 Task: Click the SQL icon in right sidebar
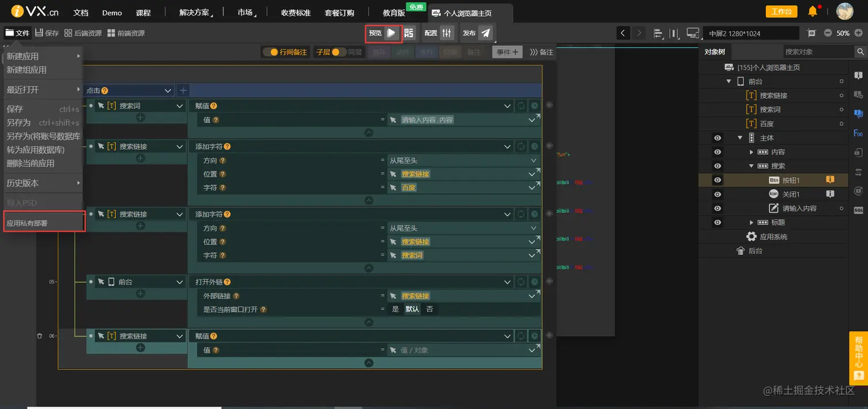pyautogui.click(x=858, y=211)
